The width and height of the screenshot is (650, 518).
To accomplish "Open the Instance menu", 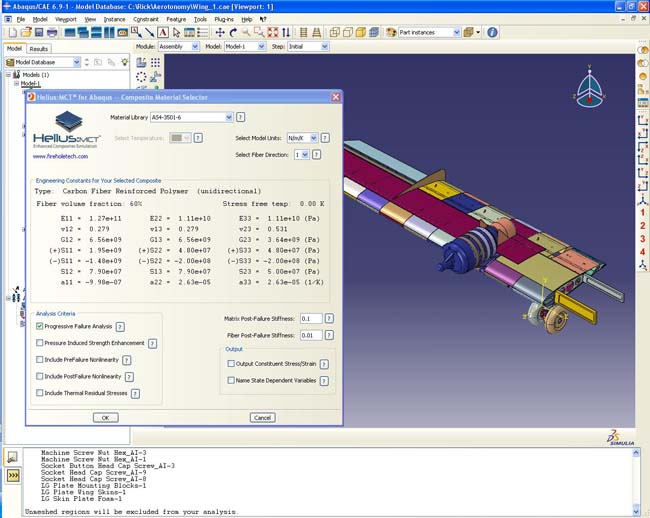I will [x=114, y=19].
